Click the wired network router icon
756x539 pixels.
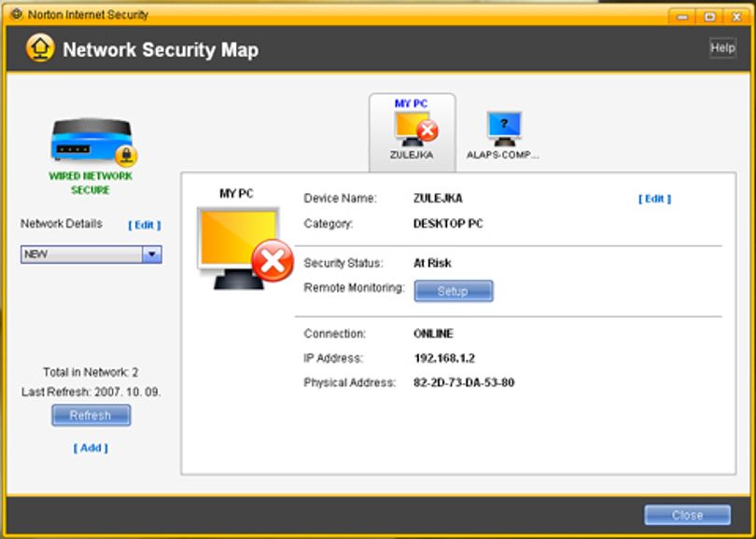[91, 141]
